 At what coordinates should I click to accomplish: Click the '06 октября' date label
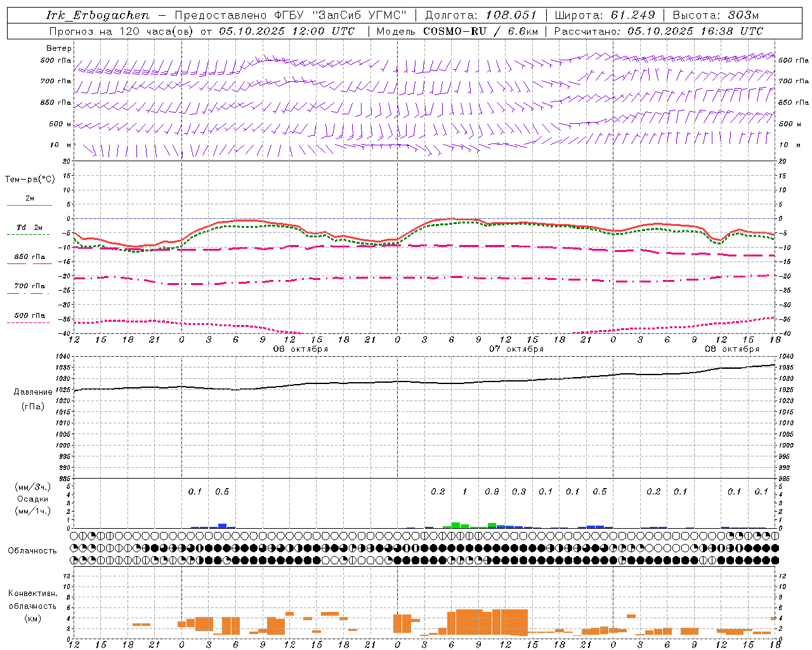pyautogui.click(x=300, y=348)
